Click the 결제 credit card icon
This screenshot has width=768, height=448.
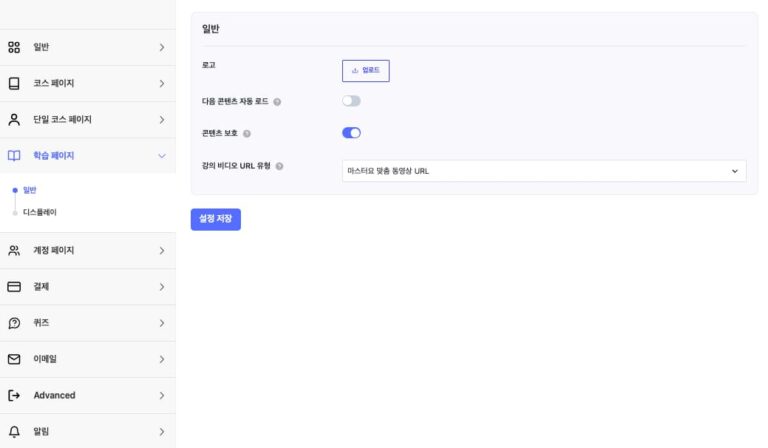click(14, 286)
